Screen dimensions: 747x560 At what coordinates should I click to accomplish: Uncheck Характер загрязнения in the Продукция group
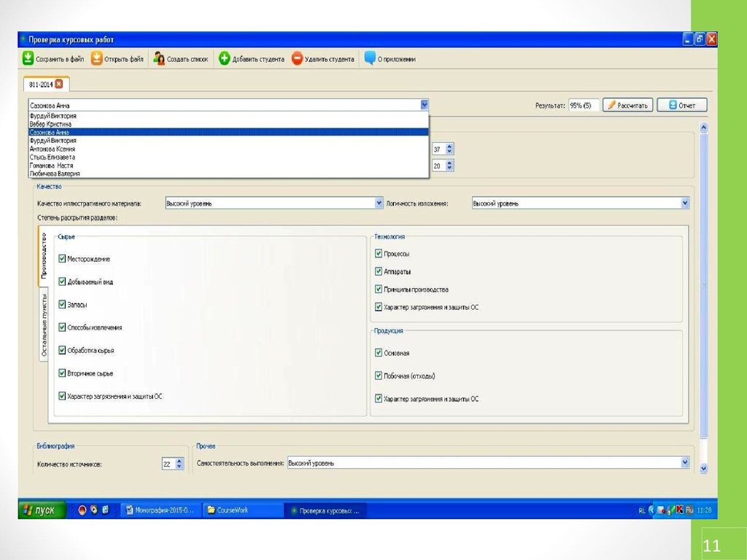point(379,399)
